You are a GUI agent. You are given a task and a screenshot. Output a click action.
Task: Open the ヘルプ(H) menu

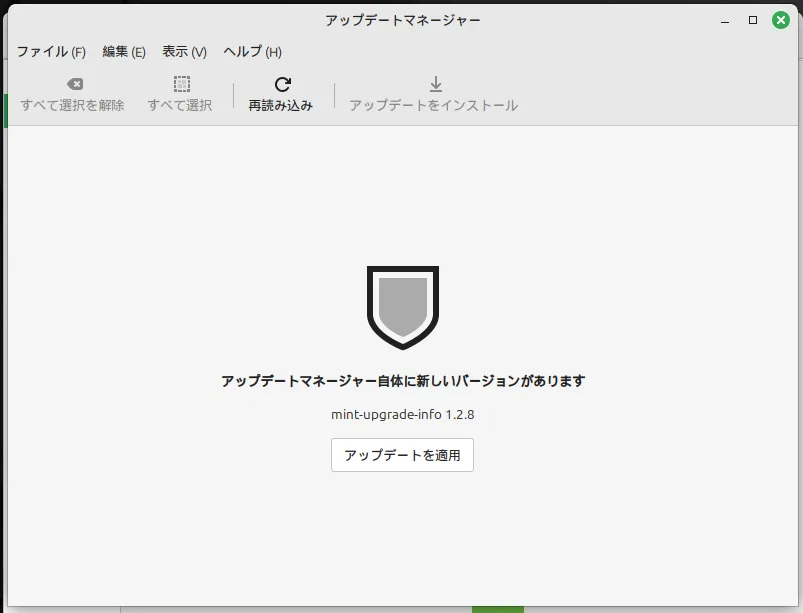coord(252,52)
